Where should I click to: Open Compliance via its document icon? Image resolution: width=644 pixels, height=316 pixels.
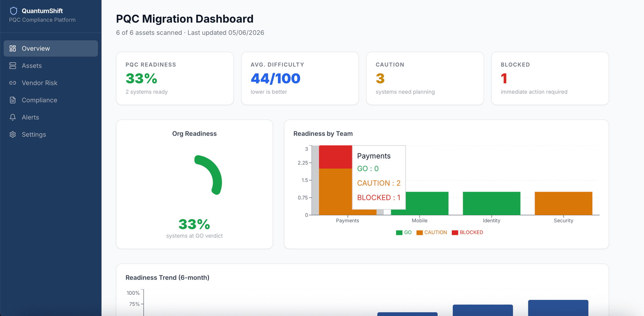pyautogui.click(x=13, y=100)
